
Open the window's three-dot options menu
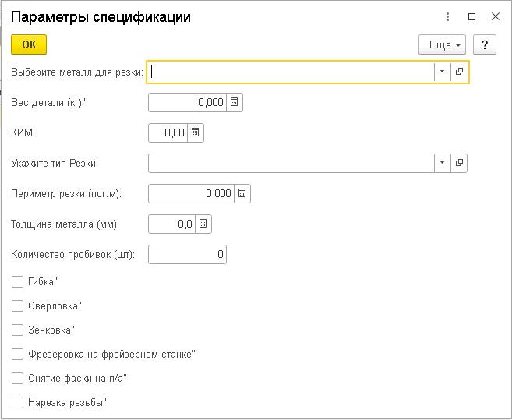447,16
